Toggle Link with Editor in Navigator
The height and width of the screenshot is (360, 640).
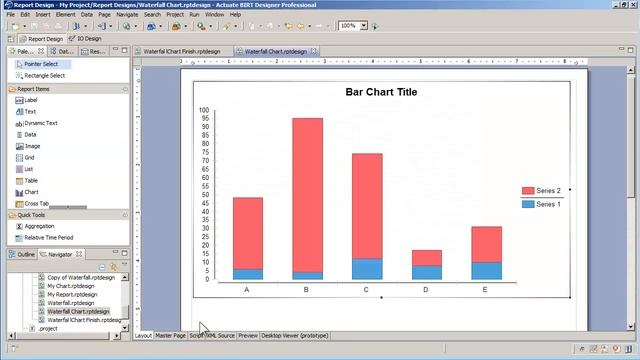(x=113, y=267)
